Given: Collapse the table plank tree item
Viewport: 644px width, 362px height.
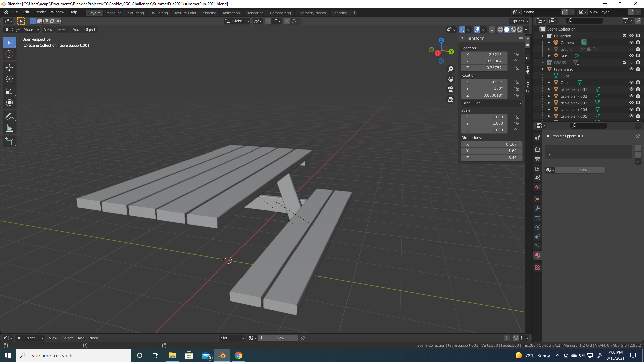Looking at the screenshot, I should [x=543, y=69].
